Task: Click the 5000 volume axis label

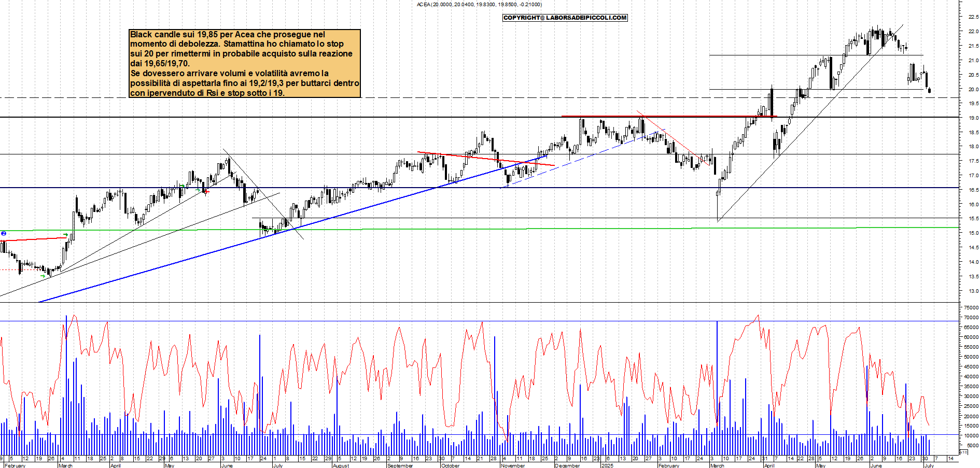Action: [973, 445]
